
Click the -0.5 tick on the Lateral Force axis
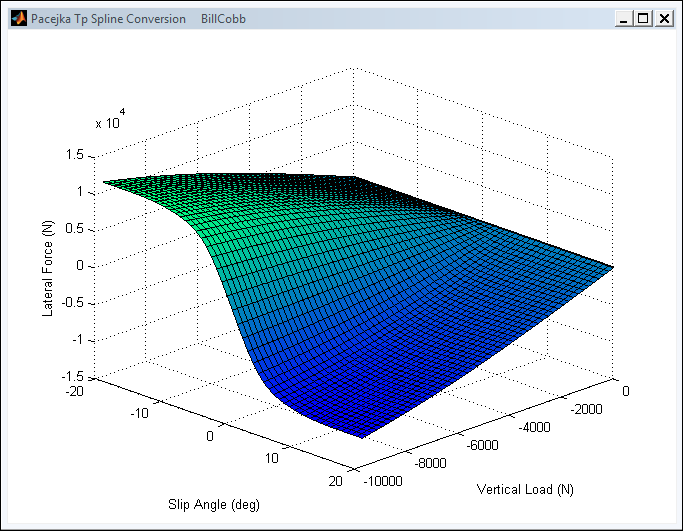[72, 302]
